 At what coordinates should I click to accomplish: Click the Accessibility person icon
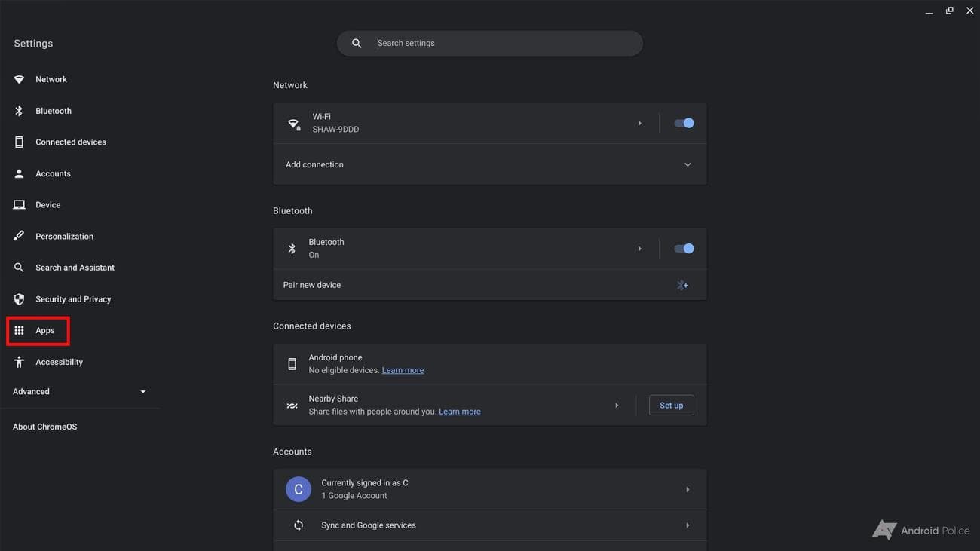[x=19, y=363]
